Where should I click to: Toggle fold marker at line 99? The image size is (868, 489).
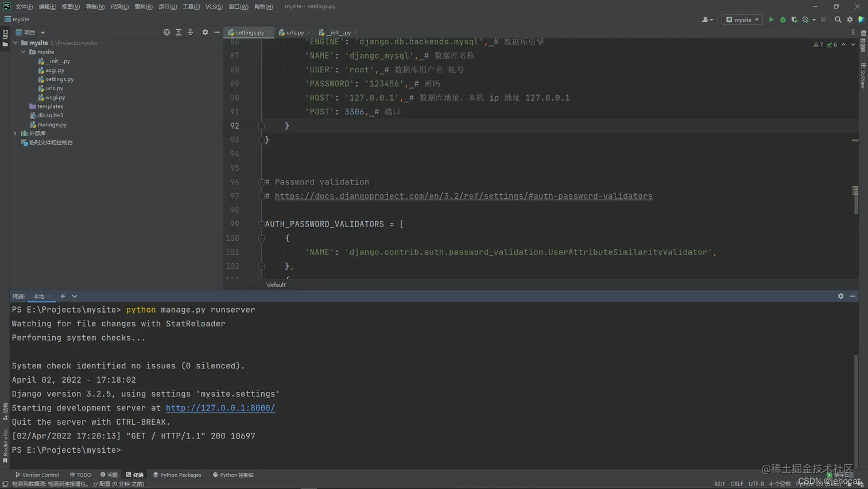point(261,224)
